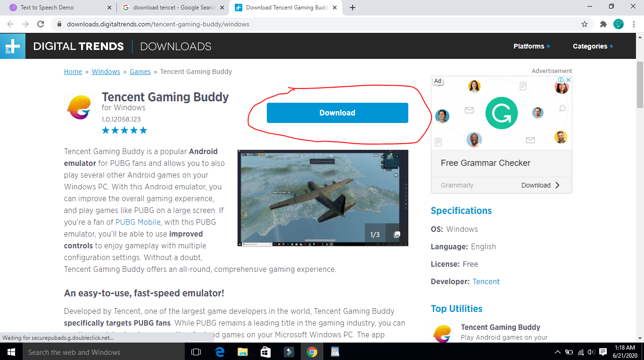
Task: Open the Windows breadcrumb link
Action: click(106, 72)
